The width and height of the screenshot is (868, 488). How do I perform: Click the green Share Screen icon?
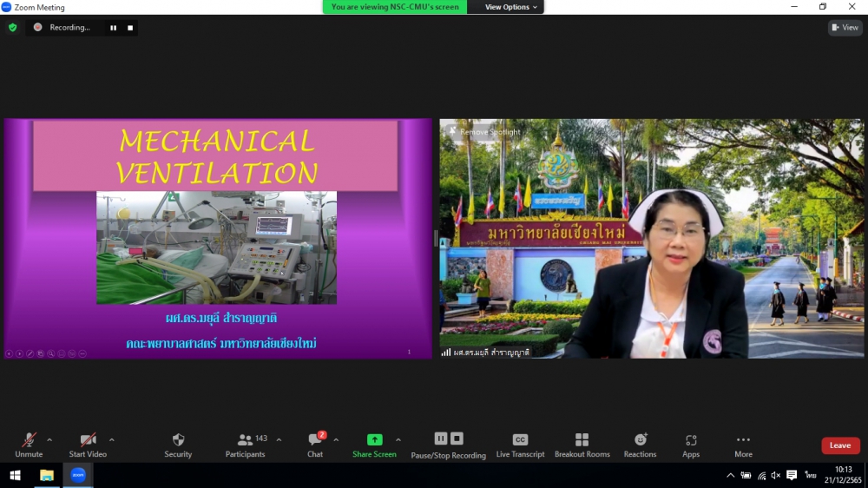(x=374, y=440)
